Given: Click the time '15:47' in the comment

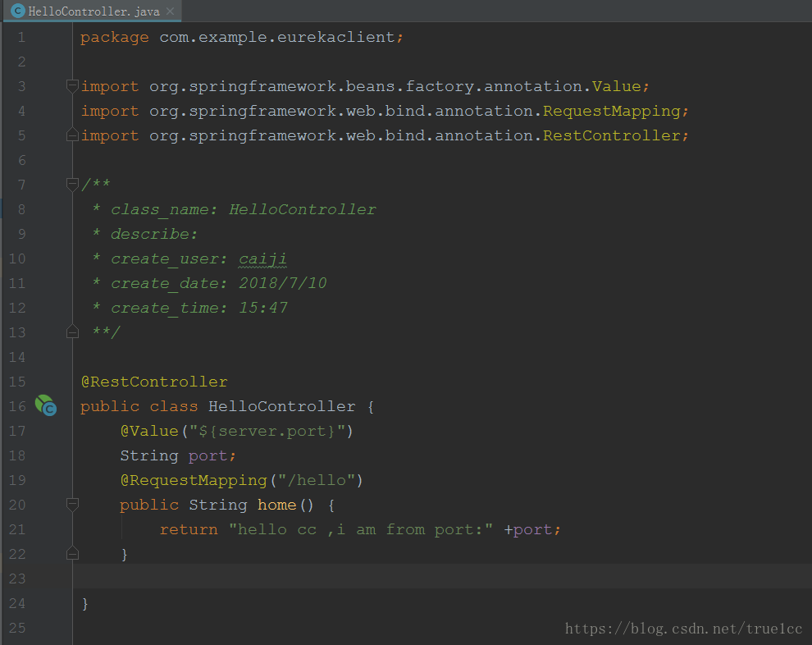Looking at the screenshot, I should 262,308.
